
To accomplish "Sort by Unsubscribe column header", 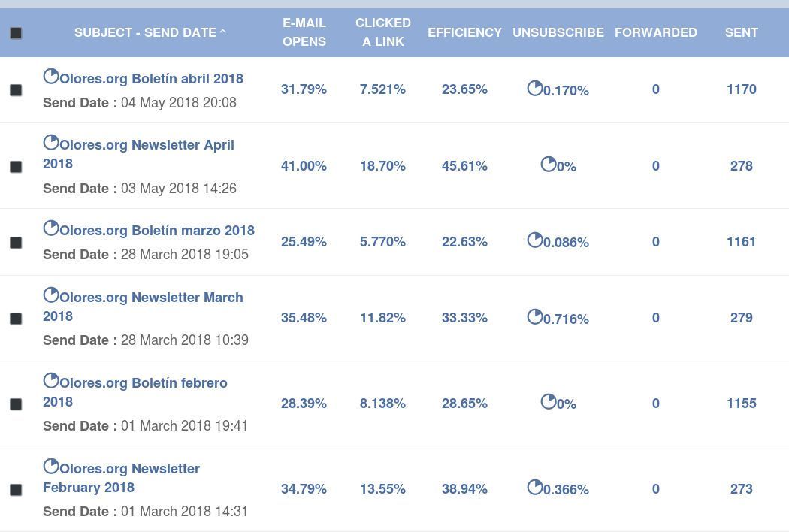I will tap(558, 33).
